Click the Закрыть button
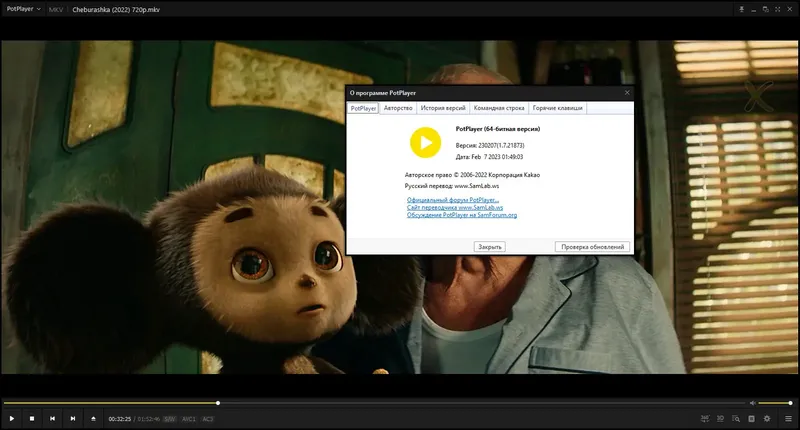 pos(490,247)
